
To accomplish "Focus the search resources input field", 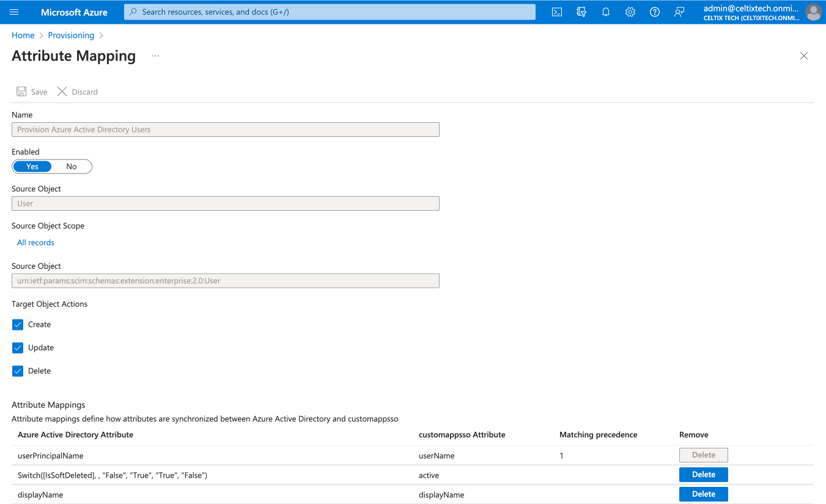I will (x=330, y=12).
